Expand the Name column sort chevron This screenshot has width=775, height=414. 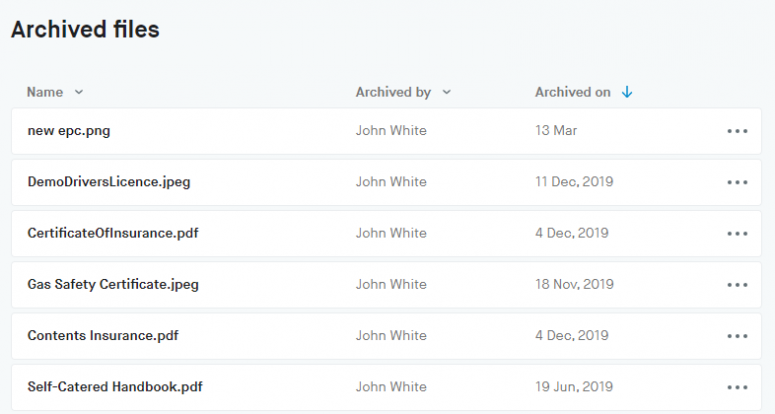tap(79, 92)
